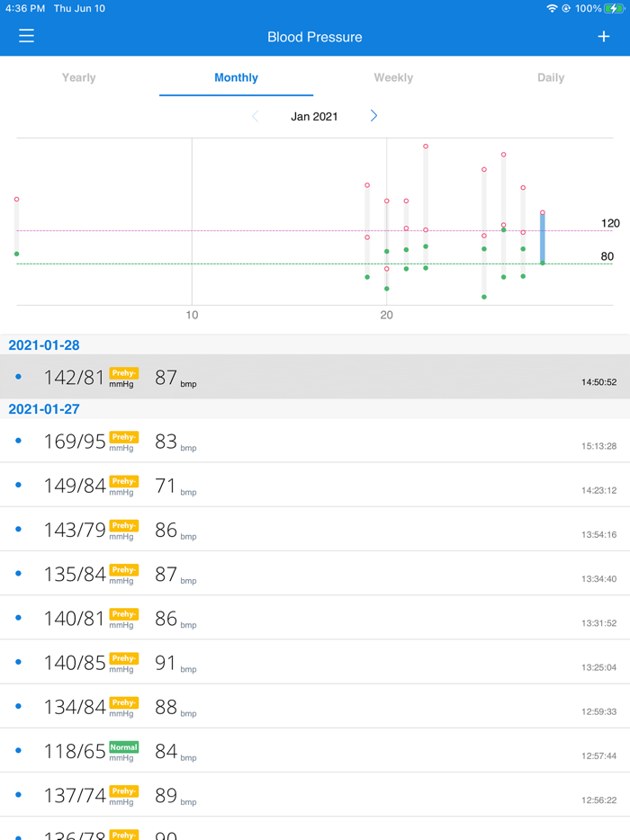Tap the 2021-01-28 date header
The image size is (630, 840).
tap(44, 345)
